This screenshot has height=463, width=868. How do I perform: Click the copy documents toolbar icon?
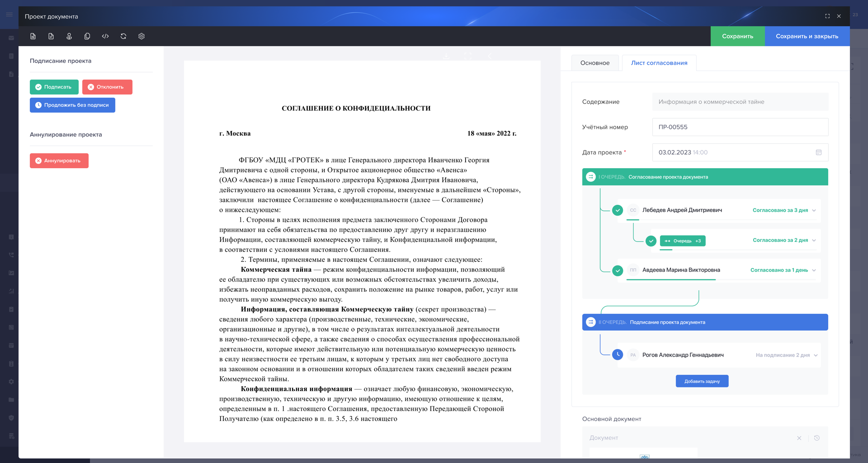87,36
